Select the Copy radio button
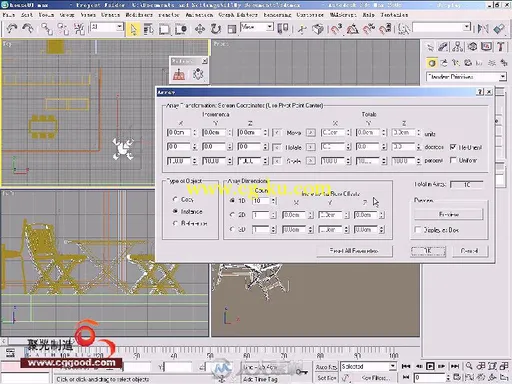Screen dimensions: 512x384 (175, 199)
